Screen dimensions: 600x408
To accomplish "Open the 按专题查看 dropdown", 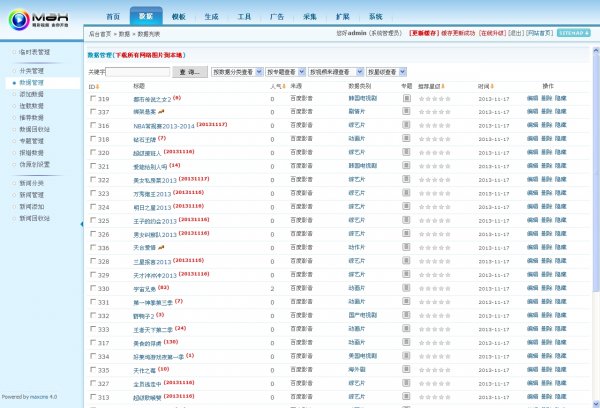I will tap(285, 72).
